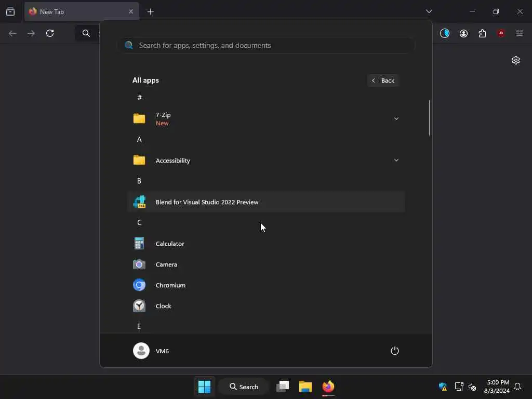This screenshot has width=532, height=399.
Task: Expand the Accessibility folder chevron
Action: (396, 160)
